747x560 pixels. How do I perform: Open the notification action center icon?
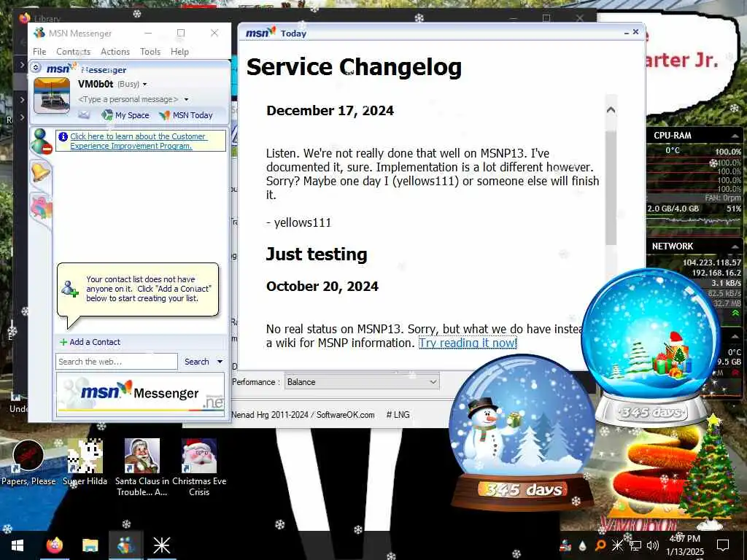pyautogui.click(x=723, y=545)
